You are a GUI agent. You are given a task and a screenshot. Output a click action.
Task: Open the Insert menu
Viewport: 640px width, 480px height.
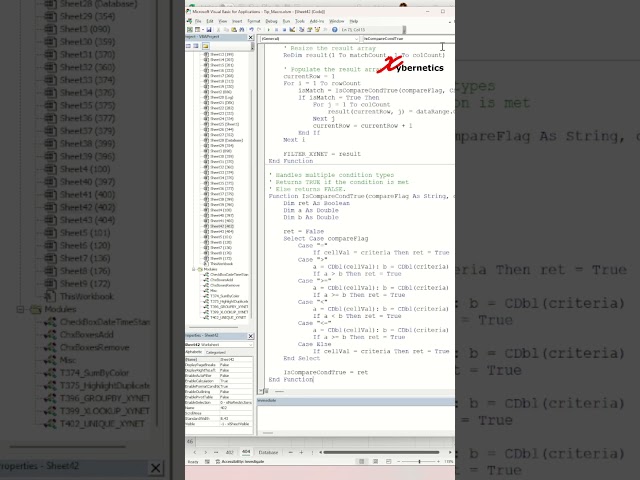(236, 20)
